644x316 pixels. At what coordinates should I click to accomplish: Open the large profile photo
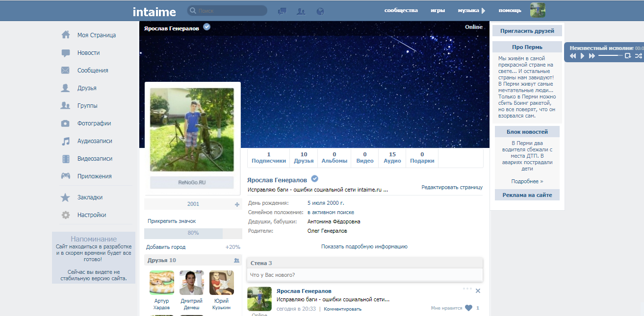click(x=192, y=130)
